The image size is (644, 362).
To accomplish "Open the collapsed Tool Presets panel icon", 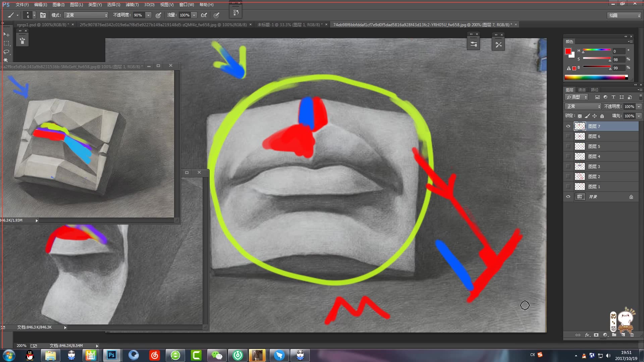I will (498, 44).
